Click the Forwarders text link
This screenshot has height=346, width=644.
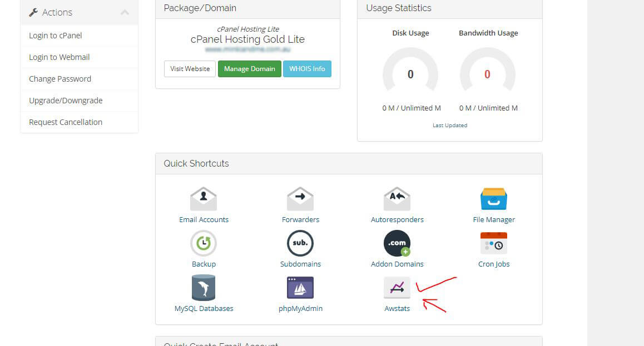pos(300,220)
